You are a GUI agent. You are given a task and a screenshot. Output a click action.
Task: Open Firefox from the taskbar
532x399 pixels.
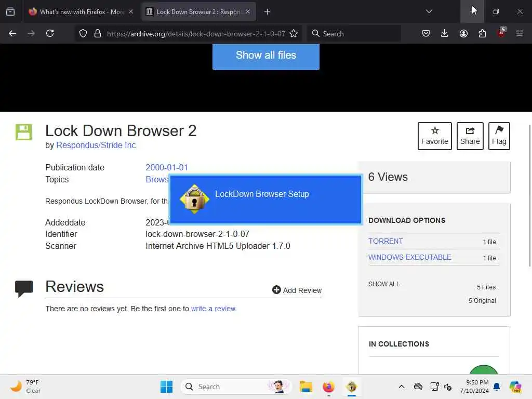328,387
